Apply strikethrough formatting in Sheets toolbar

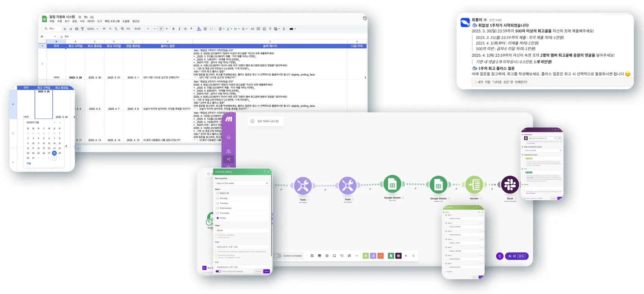tap(185, 29)
